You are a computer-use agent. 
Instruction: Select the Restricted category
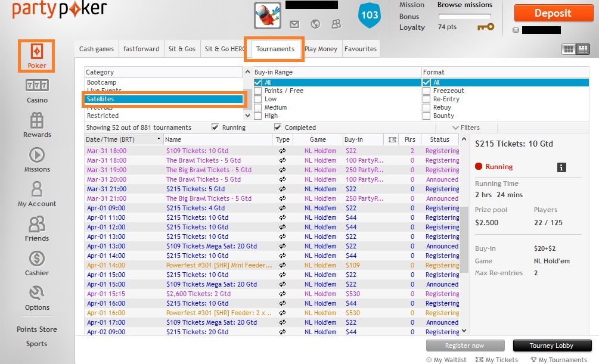(x=163, y=116)
